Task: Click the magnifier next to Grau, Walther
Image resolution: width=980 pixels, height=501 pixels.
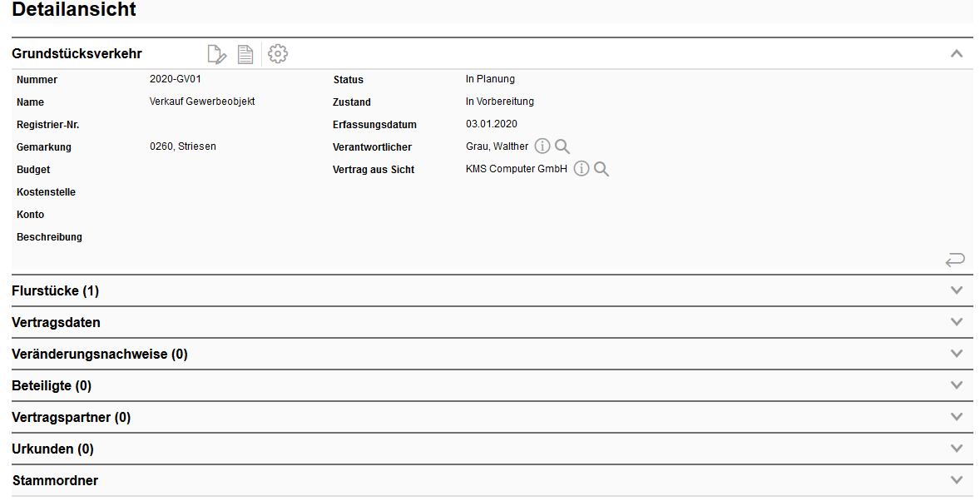Action: [562, 146]
